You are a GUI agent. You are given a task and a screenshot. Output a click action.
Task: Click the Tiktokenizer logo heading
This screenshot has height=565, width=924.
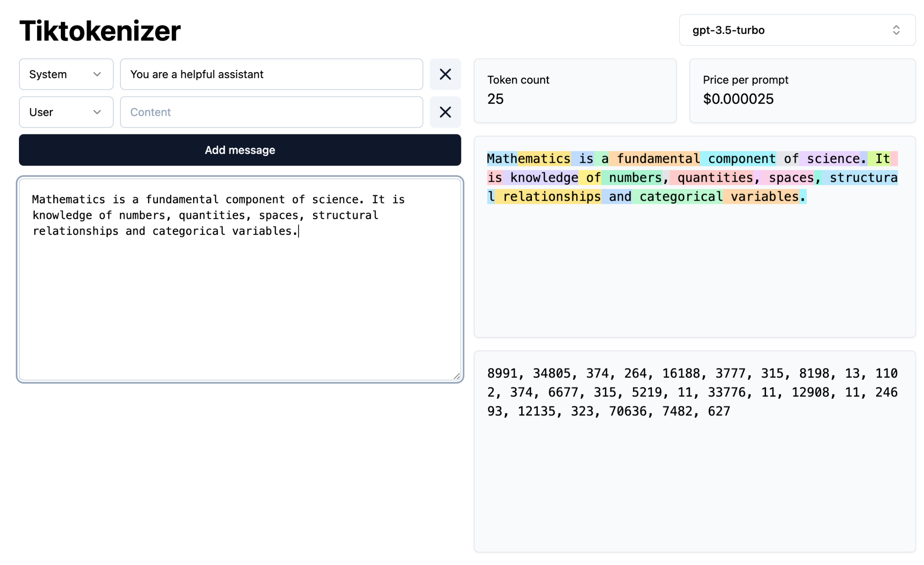pyautogui.click(x=100, y=30)
